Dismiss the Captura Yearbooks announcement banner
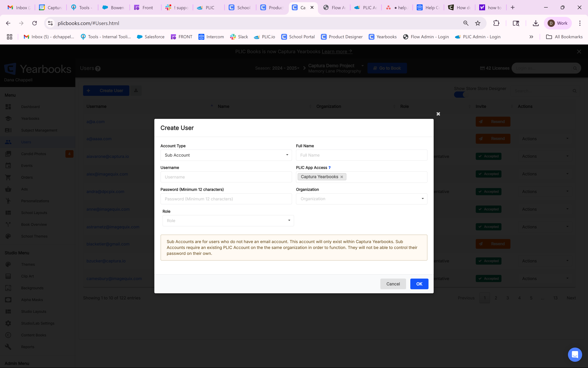The height and width of the screenshot is (368, 588). pyautogui.click(x=579, y=52)
